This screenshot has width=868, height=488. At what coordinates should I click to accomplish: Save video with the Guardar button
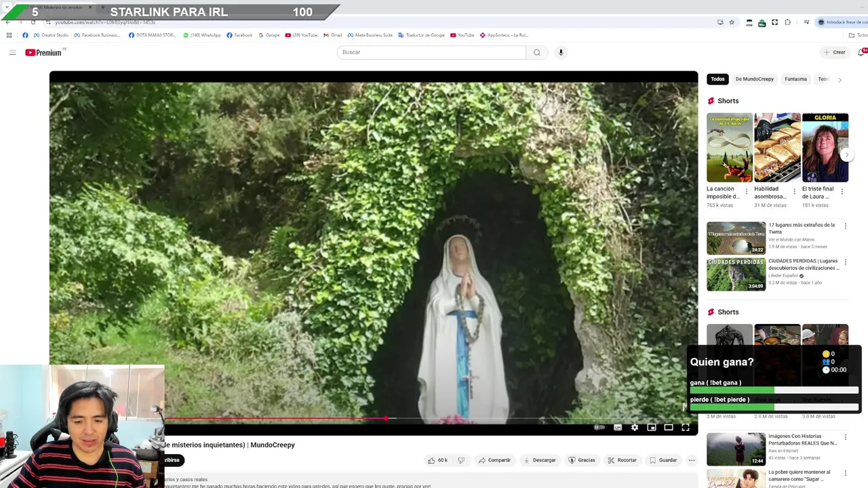(x=663, y=460)
